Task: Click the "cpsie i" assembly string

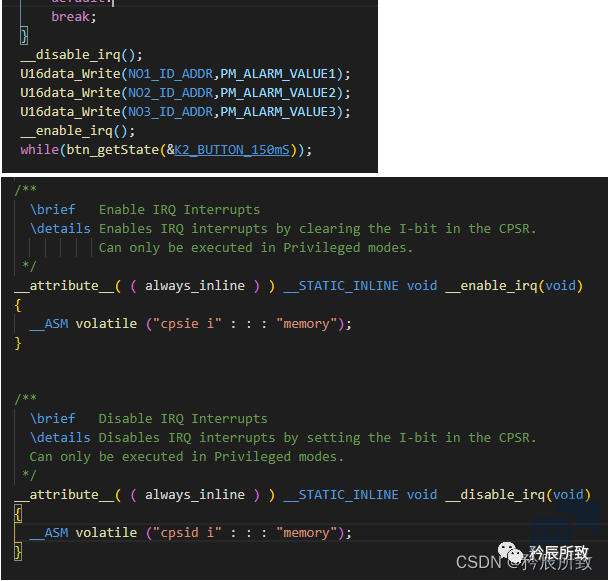Action: pyautogui.click(x=187, y=324)
